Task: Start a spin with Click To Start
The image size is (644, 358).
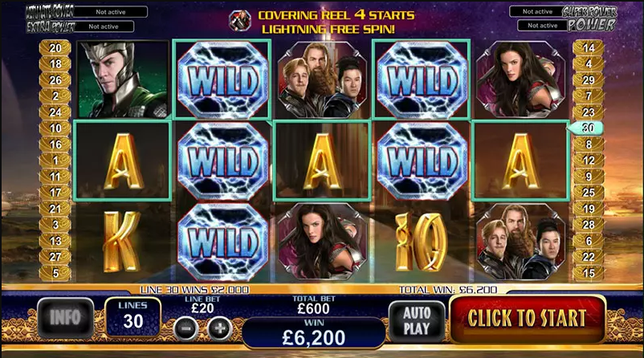Action: point(528,318)
